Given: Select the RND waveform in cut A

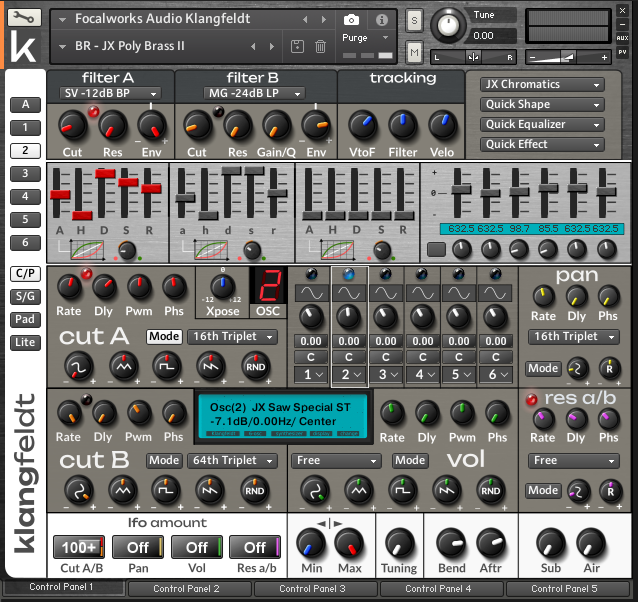Looking at the screenshot, I should click(x=255, y=368).
